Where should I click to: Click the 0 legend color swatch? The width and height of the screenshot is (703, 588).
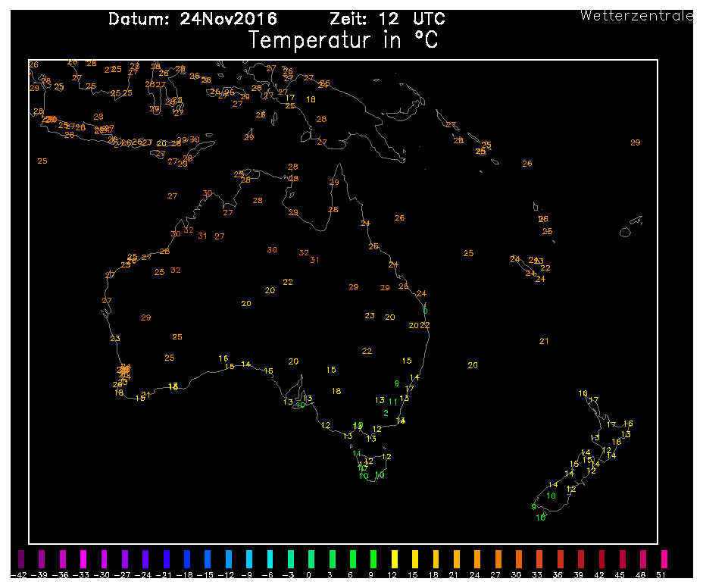[x=311, y=558]
